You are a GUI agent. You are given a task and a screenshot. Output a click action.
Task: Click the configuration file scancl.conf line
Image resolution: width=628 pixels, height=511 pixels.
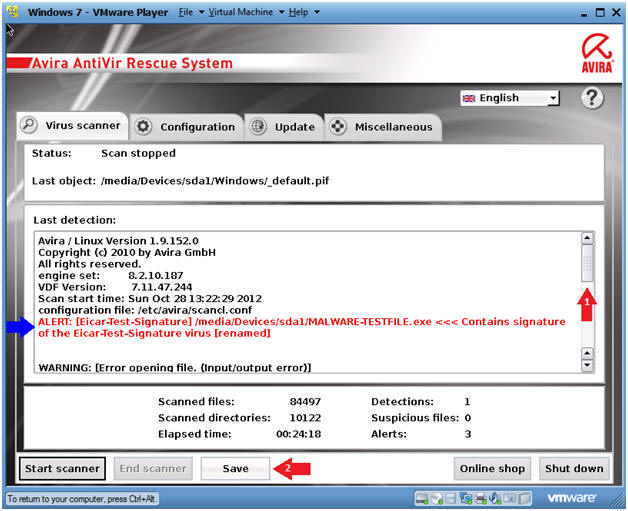(145, 310)
